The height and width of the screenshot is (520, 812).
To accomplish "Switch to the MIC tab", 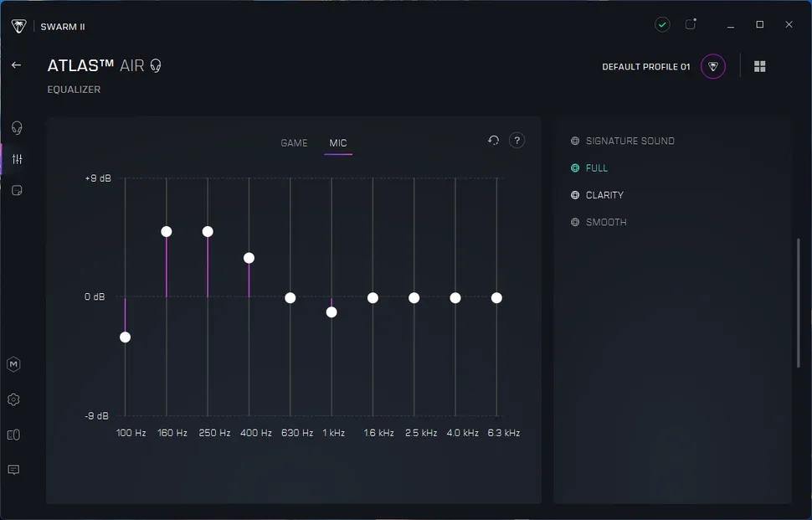I will pos(338,143).
